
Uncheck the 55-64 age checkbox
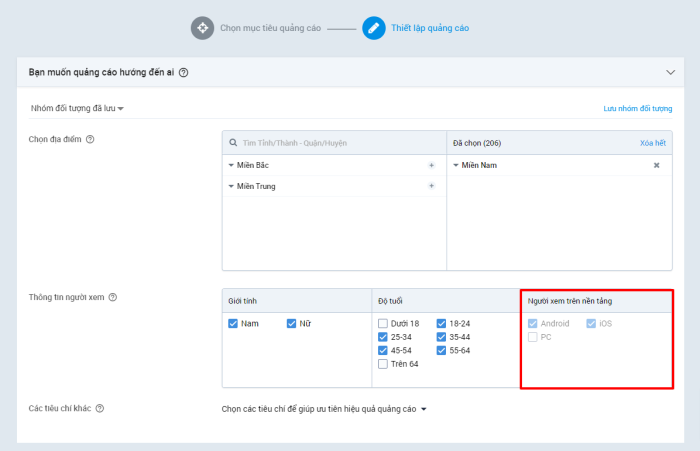(x=442, y=351)
